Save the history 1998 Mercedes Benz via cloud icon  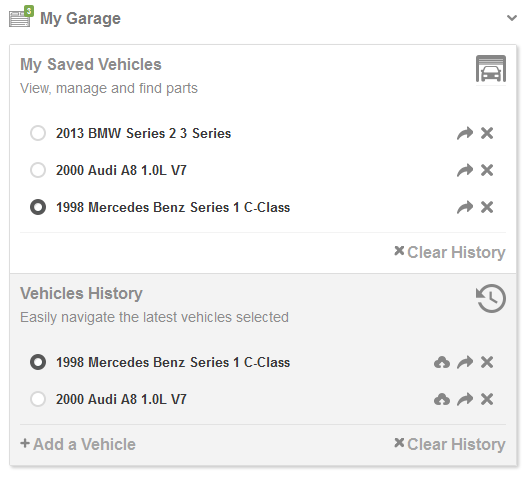442,363
